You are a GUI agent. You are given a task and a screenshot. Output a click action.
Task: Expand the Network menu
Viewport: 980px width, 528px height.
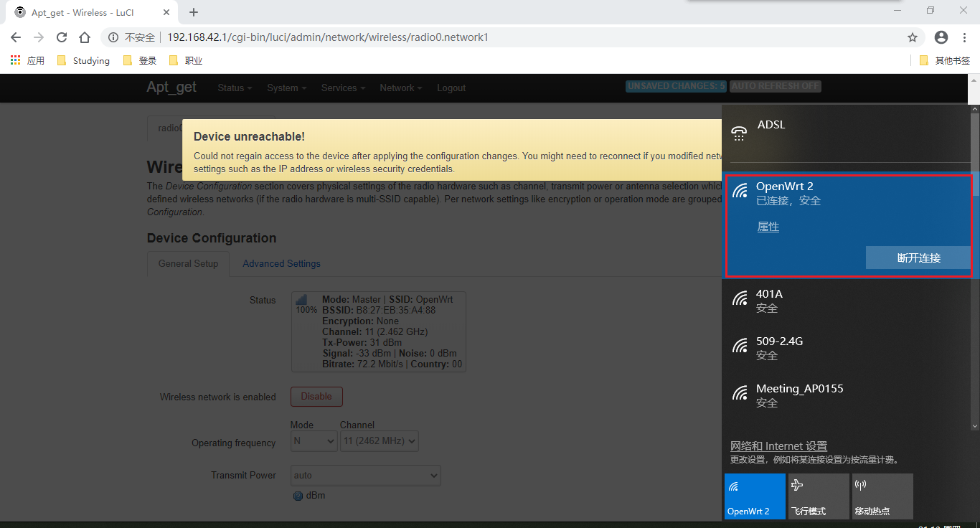(x=400, y=88)
